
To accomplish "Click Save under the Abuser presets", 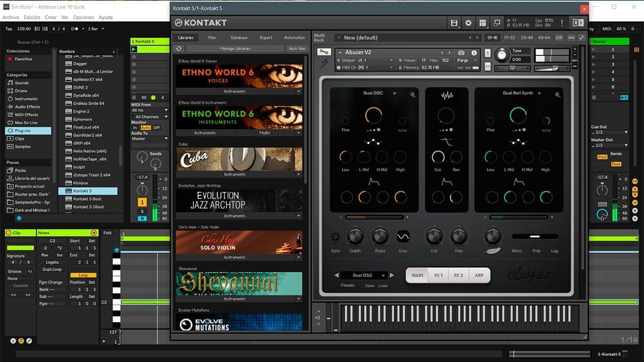I will [370, 286].
